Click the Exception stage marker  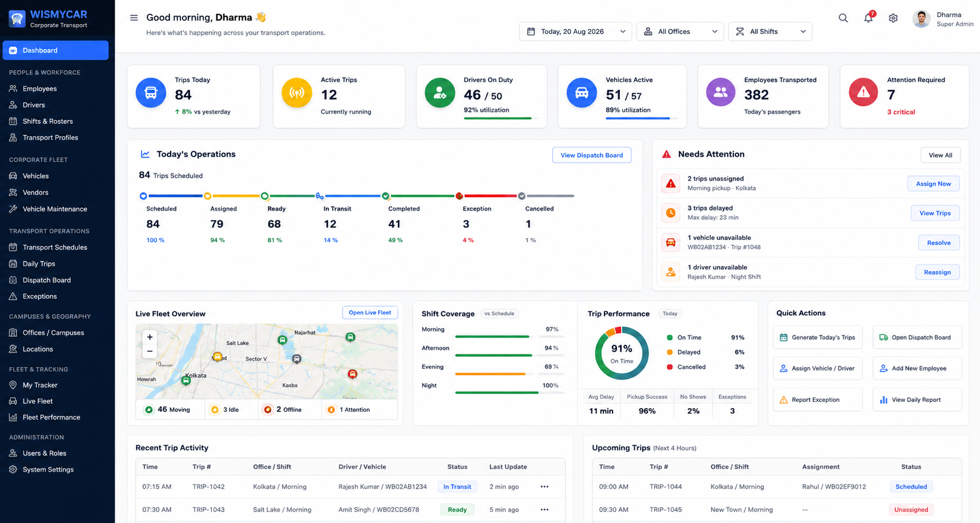pyautogui.click(x=459, y=196)
